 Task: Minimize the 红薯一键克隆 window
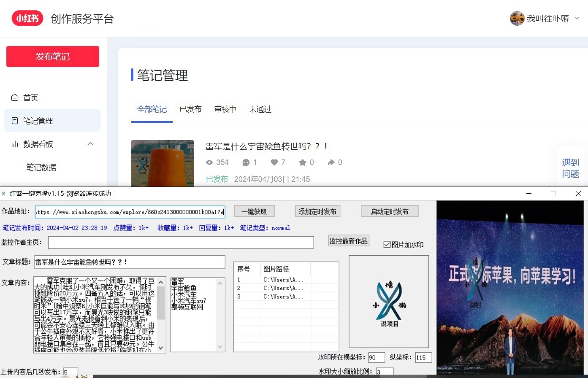click(x=529, y=194)
